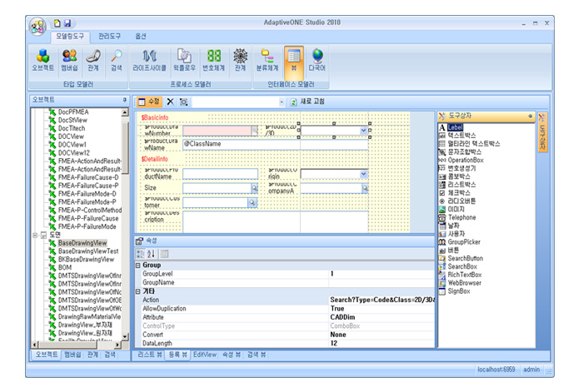Click the @ClassName text field
The height and width of the screenshot is (392, 583).
[275, 144]
